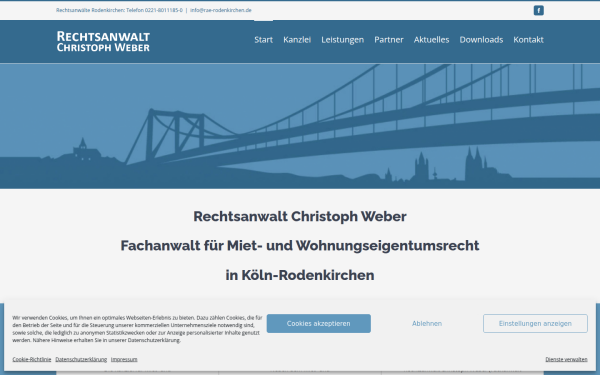This screenshot has height=375, width=600.
Task: Decline cookies with Ablehnen
Action: click(x=427, y=324)
